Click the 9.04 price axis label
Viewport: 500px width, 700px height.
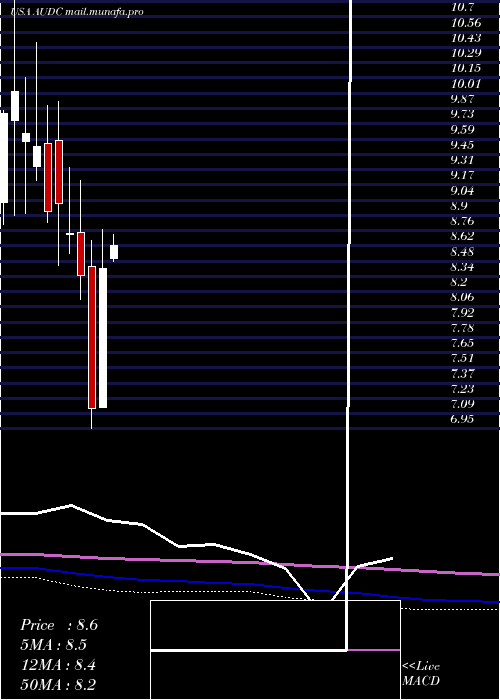pos(463,190)
